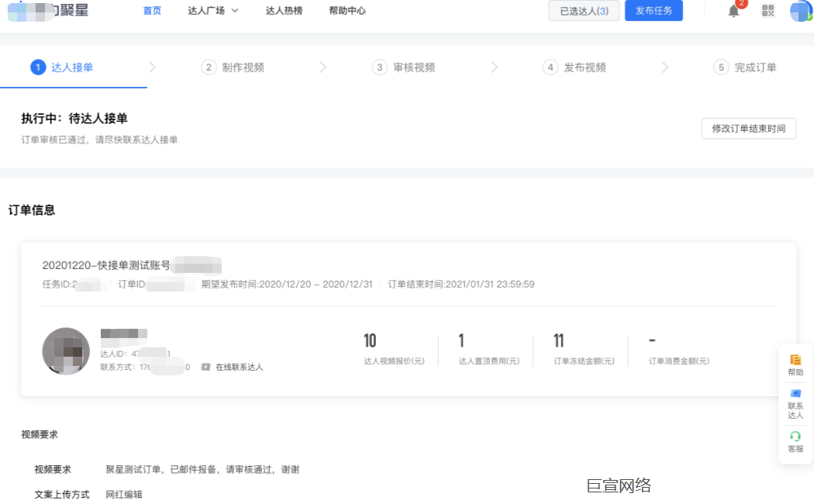
Task: Switch to the 制作视频 step tab
Action: pyautogui.click(x=240, y=67)
